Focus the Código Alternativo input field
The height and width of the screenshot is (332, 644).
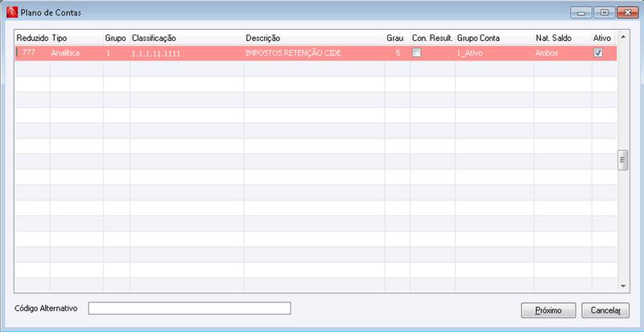click(x=189, y=308)
